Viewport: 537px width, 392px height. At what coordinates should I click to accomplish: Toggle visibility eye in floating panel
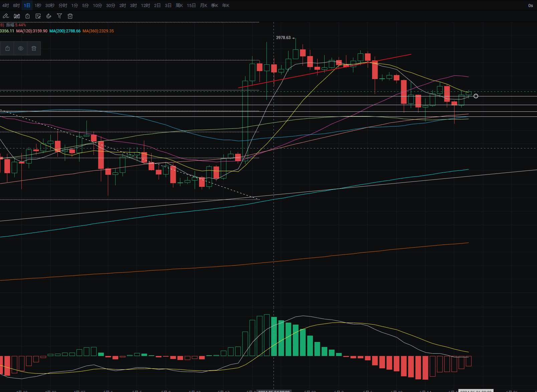coord(21,48)
